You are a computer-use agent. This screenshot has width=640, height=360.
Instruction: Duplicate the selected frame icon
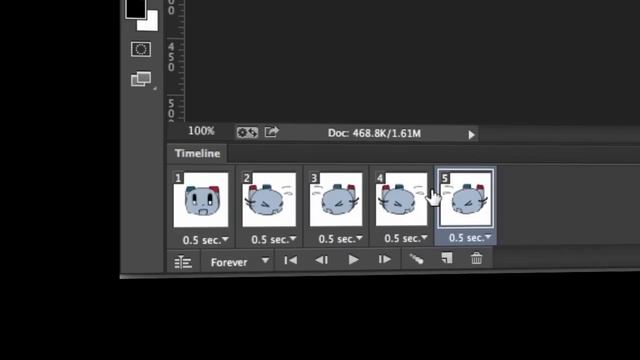[447, 258]
